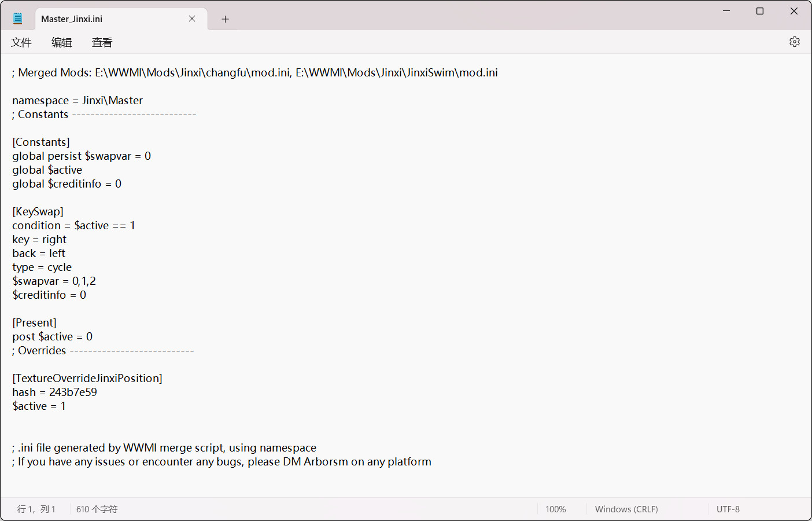Viewport: 812px width, 521px height.
Task: Open the 查看 menu
Action: pyautogui.click(x=101, y=42)
